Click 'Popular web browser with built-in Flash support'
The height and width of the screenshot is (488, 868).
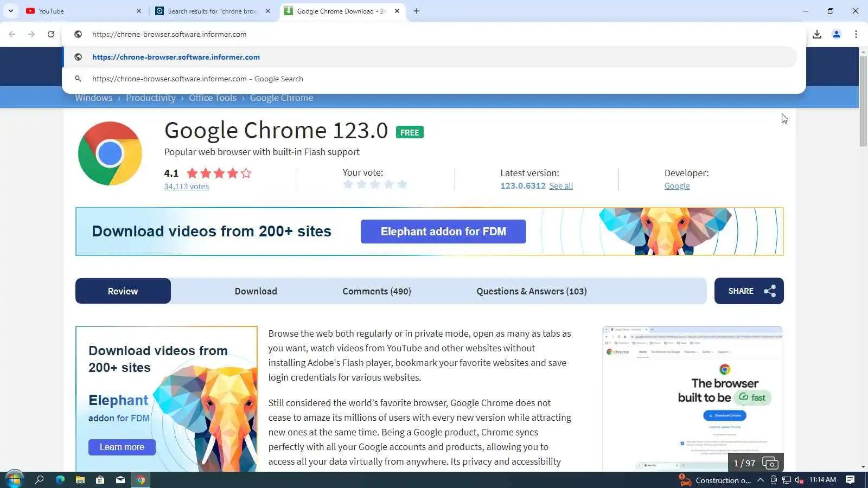click(x=262, y=152)
